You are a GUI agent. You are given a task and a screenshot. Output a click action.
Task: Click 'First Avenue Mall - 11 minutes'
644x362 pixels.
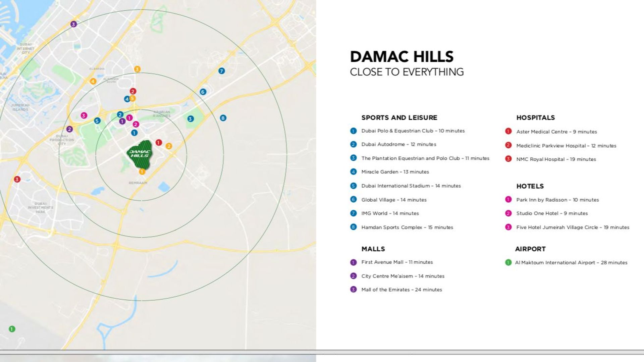[397, 262]
